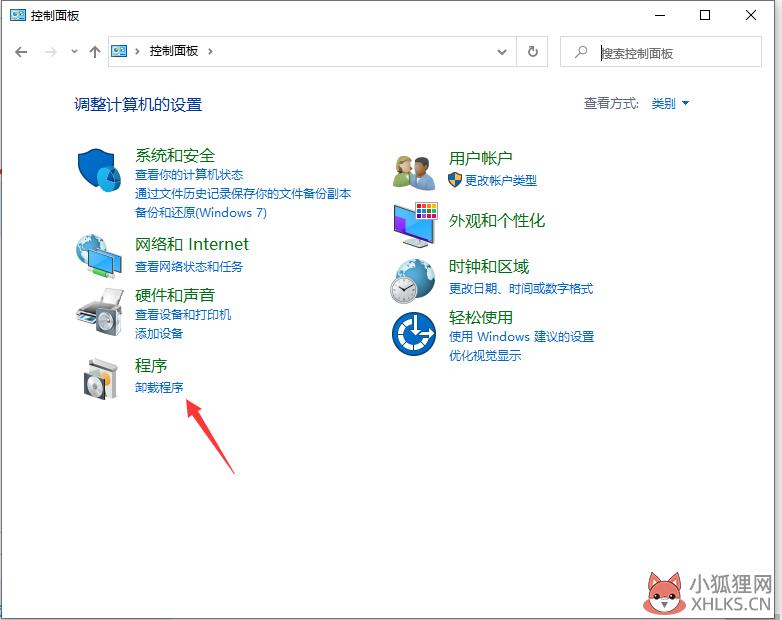Click 添加设备 link
The width and height of the screenshot is (782, 620).
click(159, 334)
